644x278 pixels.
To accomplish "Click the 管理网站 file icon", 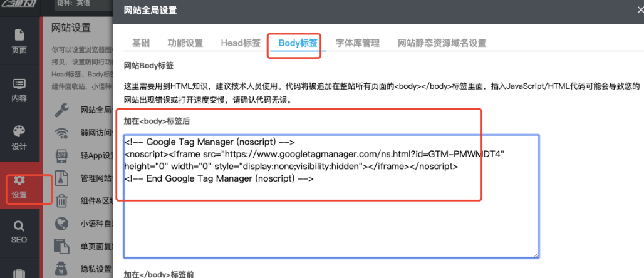I will (62, 178).
